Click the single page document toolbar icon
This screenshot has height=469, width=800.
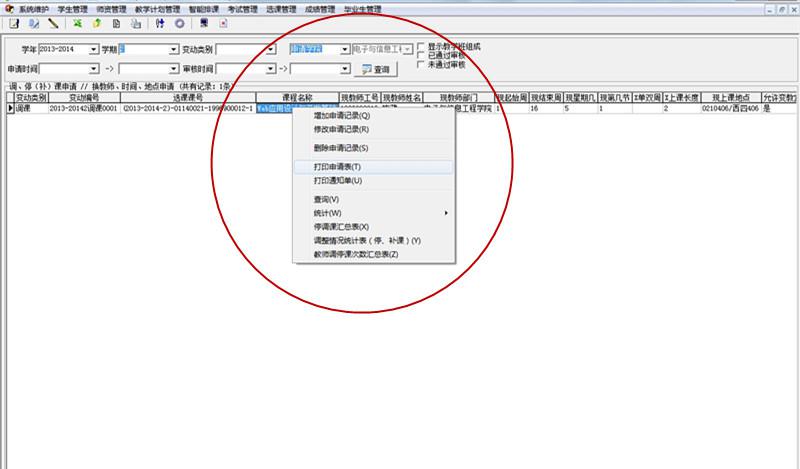tap(117, 23)
